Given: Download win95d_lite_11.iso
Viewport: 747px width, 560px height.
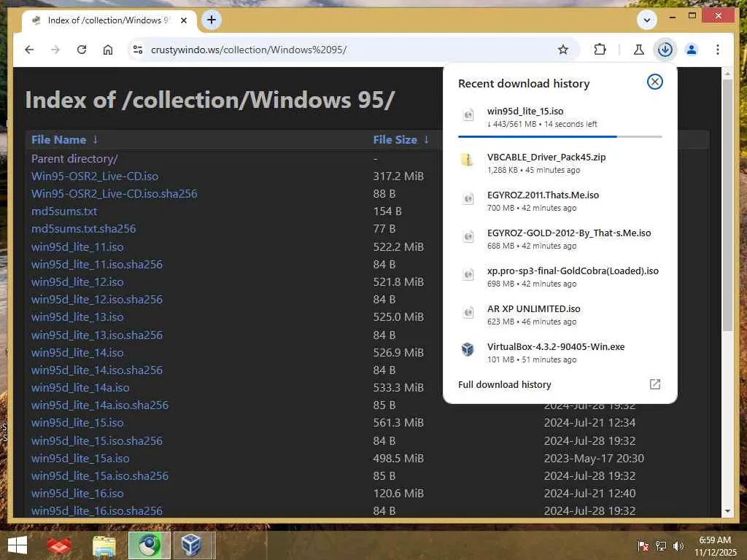Looking at the screenshot, I should 77,246.
